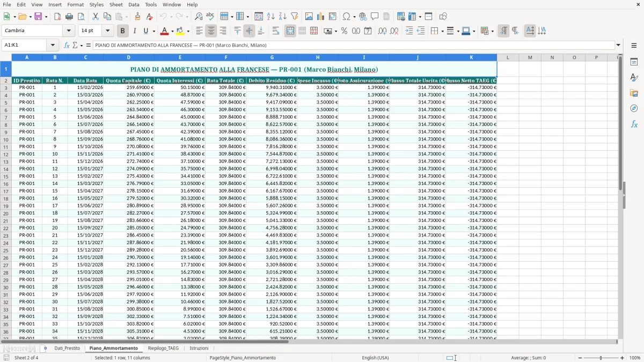Adjust the zoom slider in status bar
This screenshot has height=362, width=644.
pos(601,358)
